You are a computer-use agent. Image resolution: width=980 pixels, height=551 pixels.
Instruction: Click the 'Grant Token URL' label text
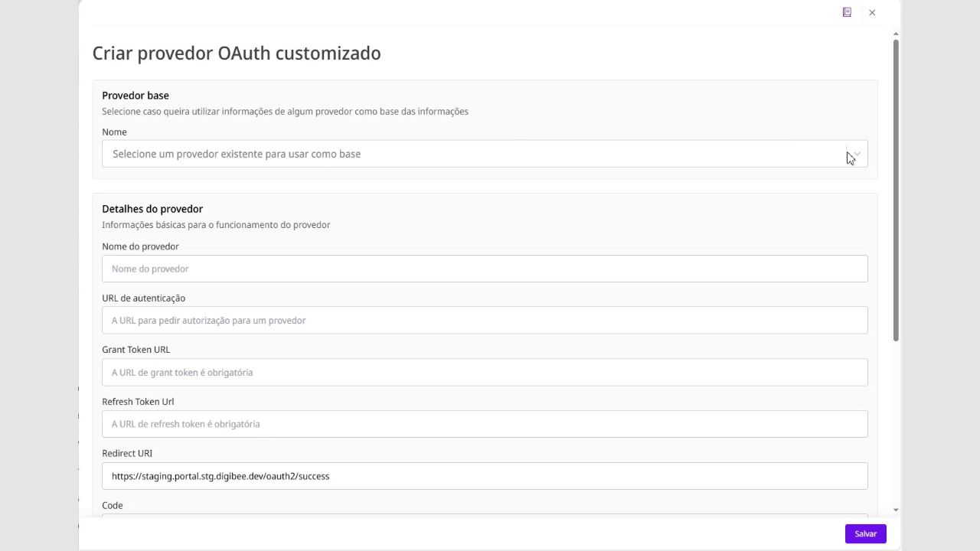pyautogui.click(x=136, y=350)
